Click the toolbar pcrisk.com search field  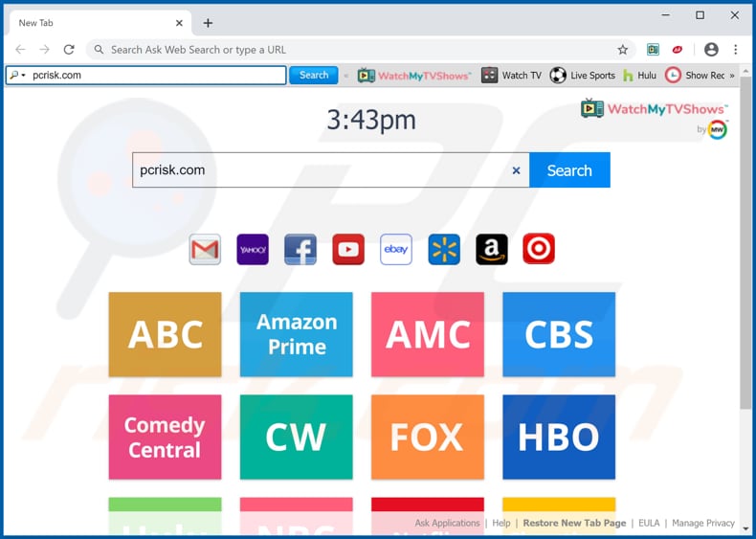(x=146, y=76)
